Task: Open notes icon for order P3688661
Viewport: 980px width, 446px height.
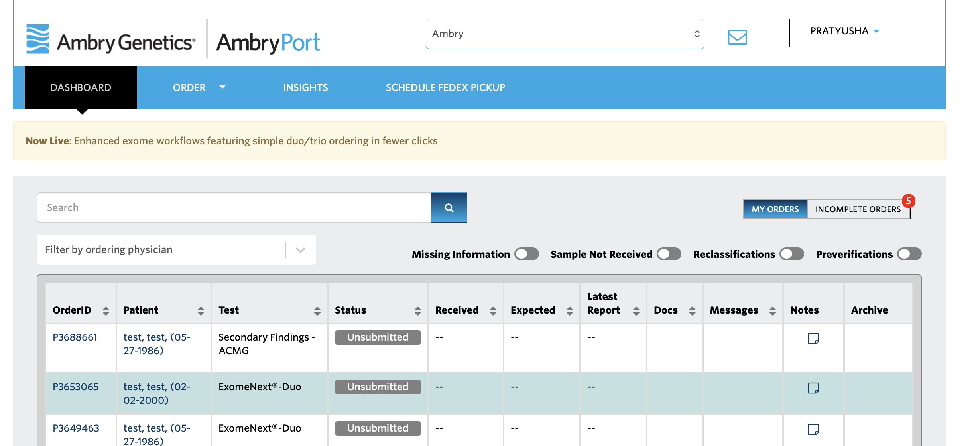Action: point(813,338)
